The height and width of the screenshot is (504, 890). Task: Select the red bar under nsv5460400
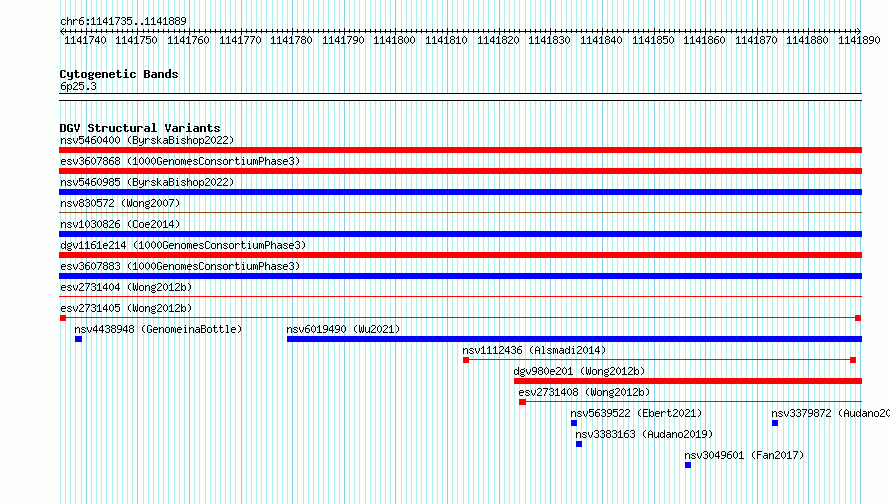tap(460, 150)
